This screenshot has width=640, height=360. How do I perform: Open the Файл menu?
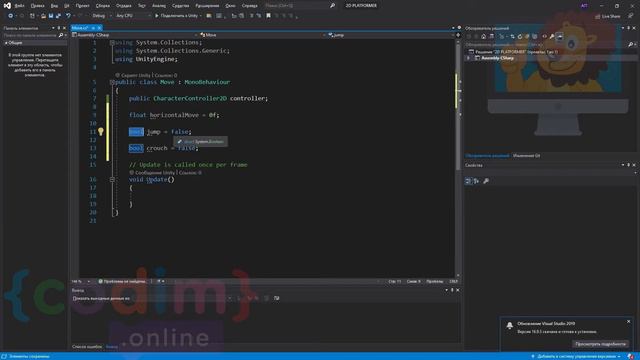pos(19,6)
